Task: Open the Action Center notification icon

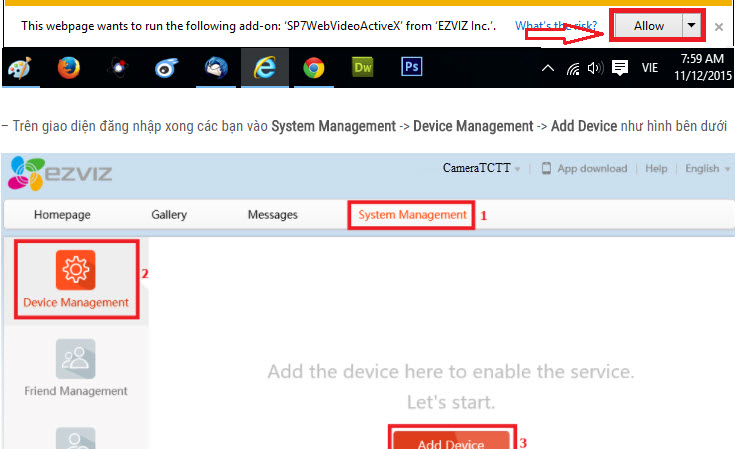Action: coord(620,68)
